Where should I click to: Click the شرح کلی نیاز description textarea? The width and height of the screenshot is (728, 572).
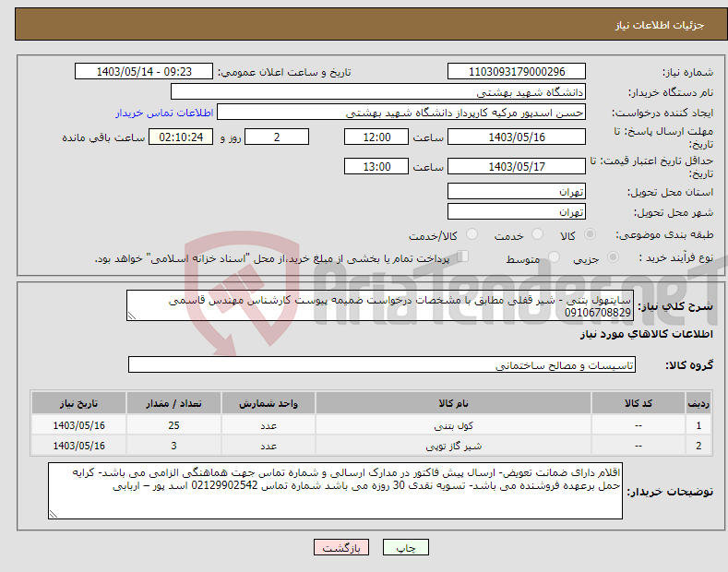coord(380,305)
